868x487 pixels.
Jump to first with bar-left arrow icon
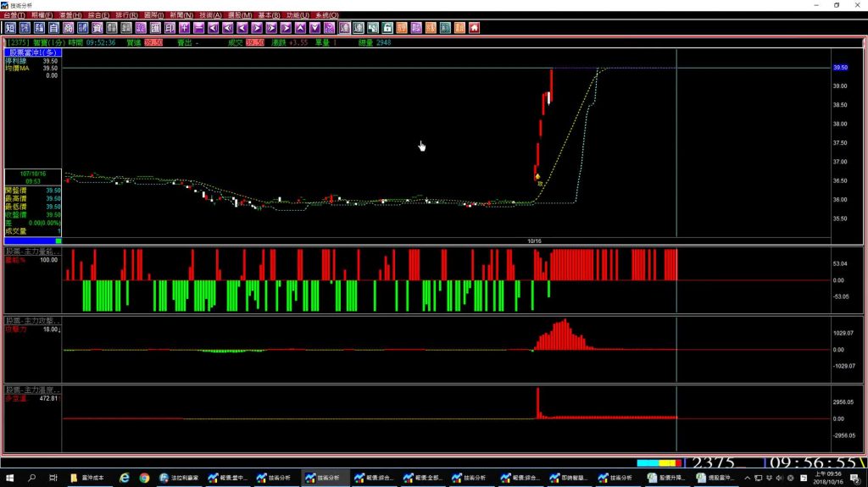coord(213,28)
